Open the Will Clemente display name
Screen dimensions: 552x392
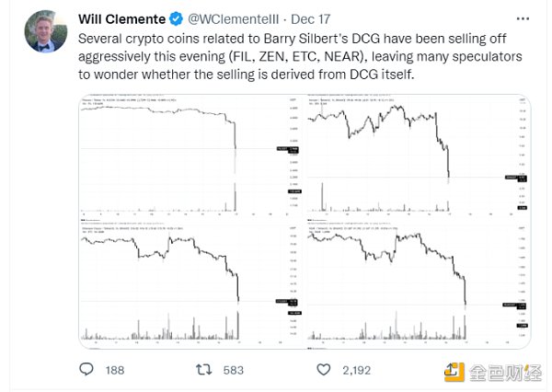[121, 19]
